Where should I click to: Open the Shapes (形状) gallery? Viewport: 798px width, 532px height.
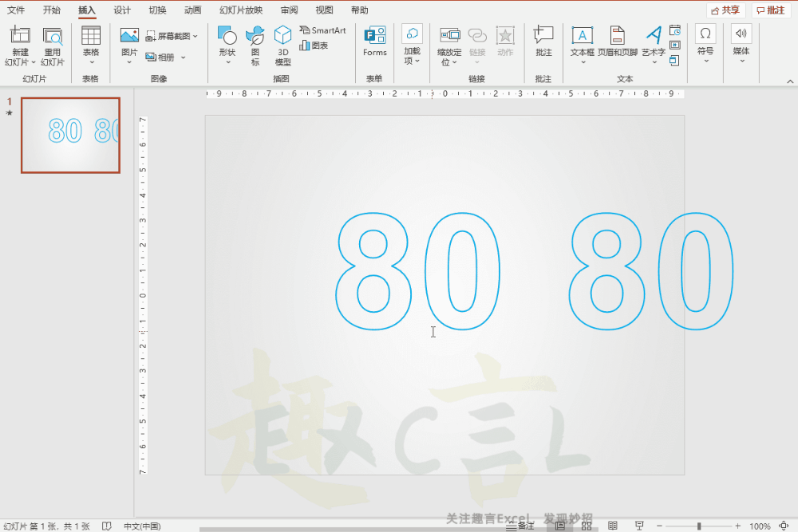tap(227, 36)
